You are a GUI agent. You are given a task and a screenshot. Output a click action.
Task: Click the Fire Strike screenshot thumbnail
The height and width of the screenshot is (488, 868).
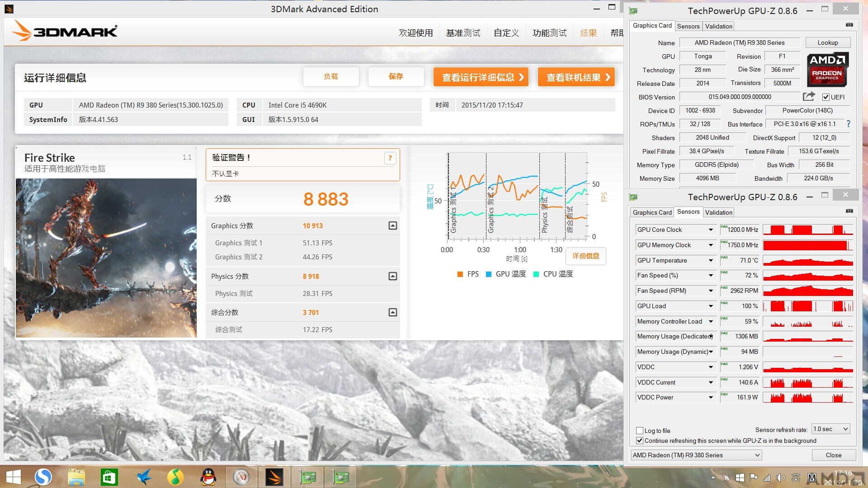click(x=106, y=258)
